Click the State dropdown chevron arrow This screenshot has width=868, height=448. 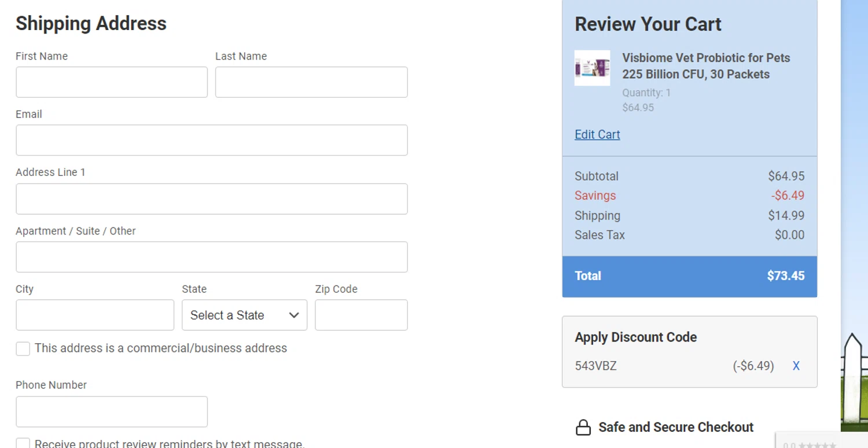click(x=294, y=315)
